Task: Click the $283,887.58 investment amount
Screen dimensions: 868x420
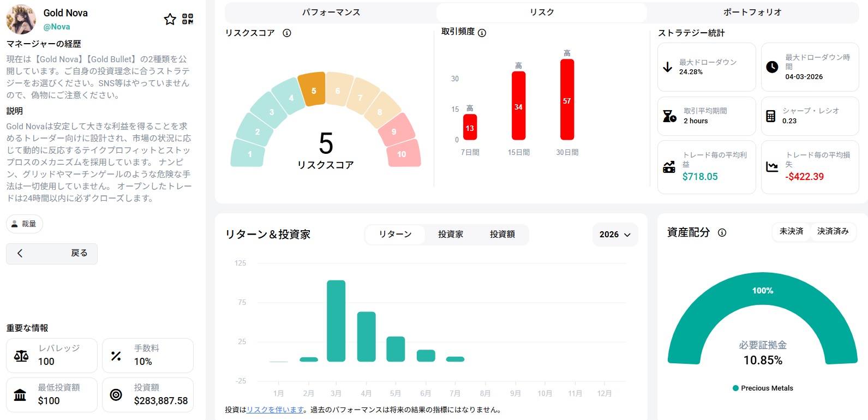Action: (x=161, y=401)
